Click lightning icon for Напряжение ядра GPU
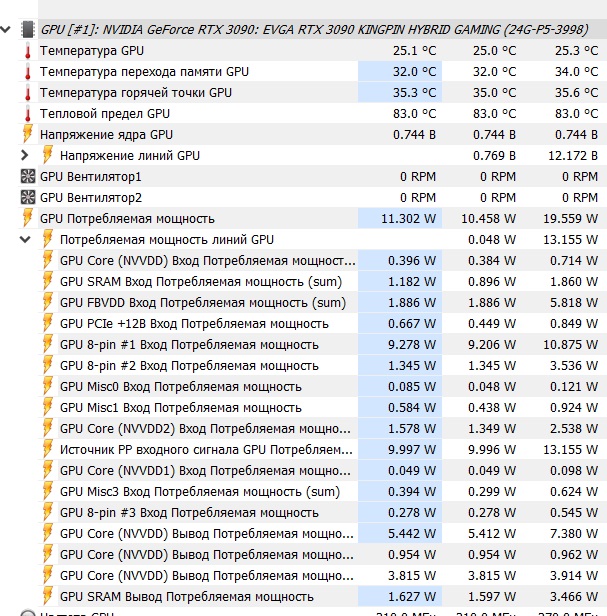Viewport: 607px width, 616px height. click(x=28, y=134)
